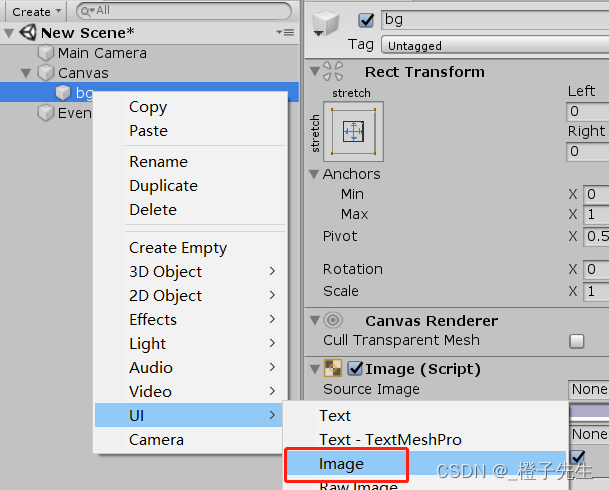Expand the Video submenu
Screen dimensions: 609x490
click(x=188, y=391)
